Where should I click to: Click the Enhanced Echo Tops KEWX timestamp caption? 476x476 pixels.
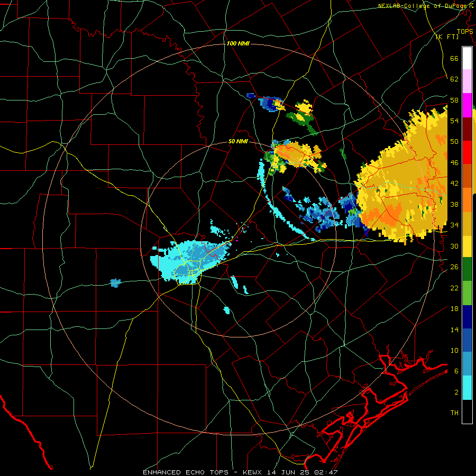point(240,472)
